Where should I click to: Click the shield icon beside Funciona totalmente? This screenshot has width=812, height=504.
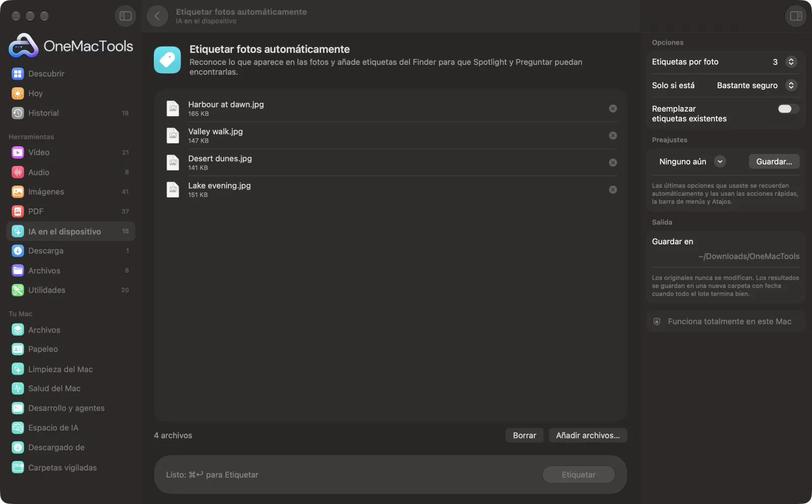coord(657,321)
